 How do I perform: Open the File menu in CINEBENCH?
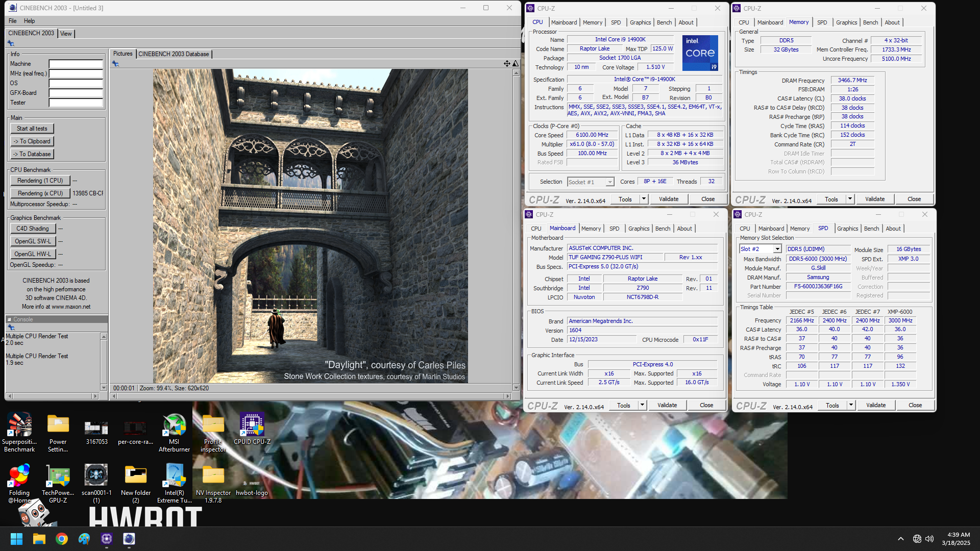(x=13, y=21)
